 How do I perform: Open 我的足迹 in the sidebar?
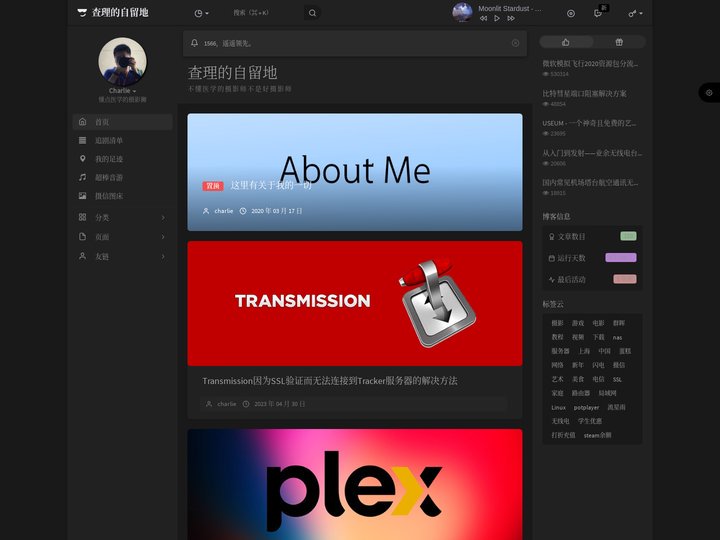tap(123, 159)
